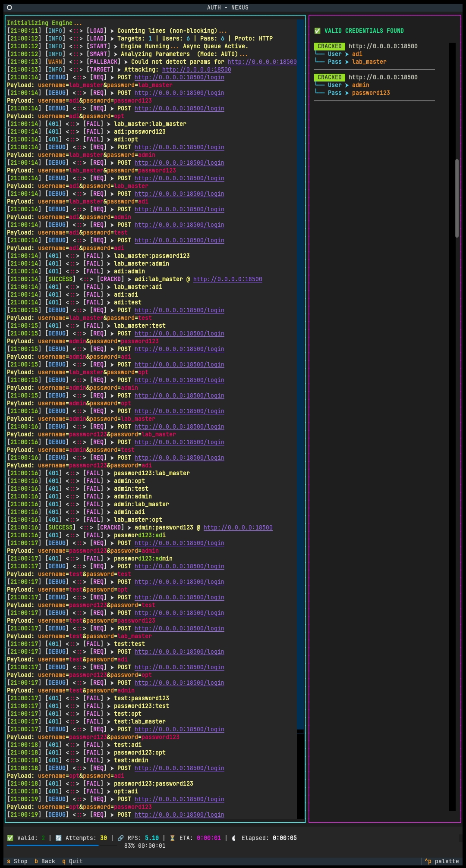
Task: Click payload 'username=opt&password=adi' line
Action: (x=66, y=776)
